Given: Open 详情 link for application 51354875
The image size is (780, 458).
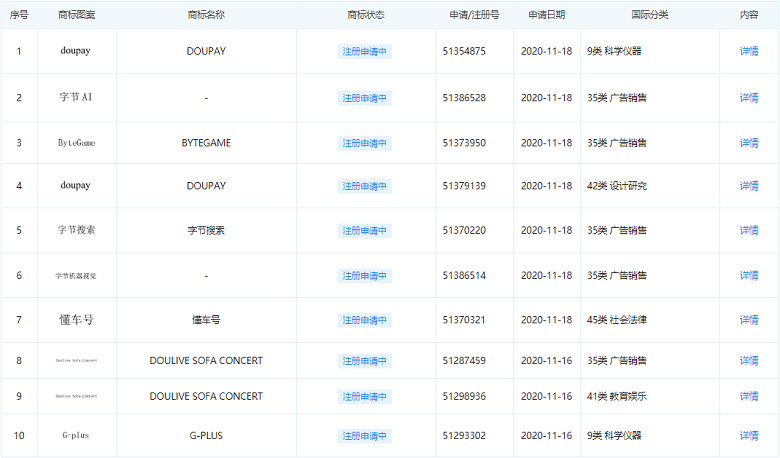Looking at the screenshot, I should 749,51.
